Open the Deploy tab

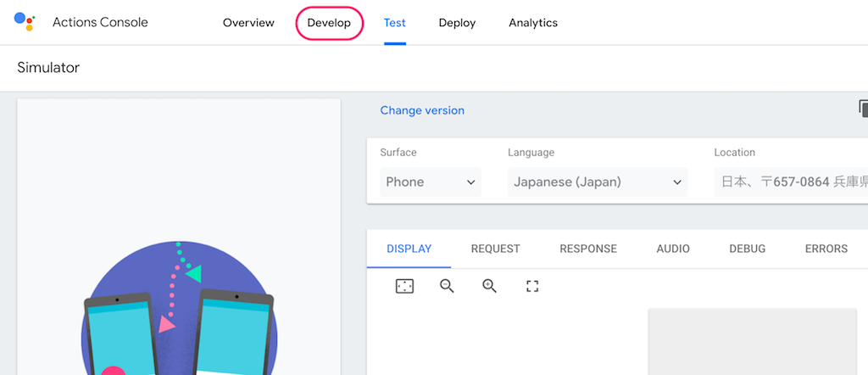click(x=457, y=23)
